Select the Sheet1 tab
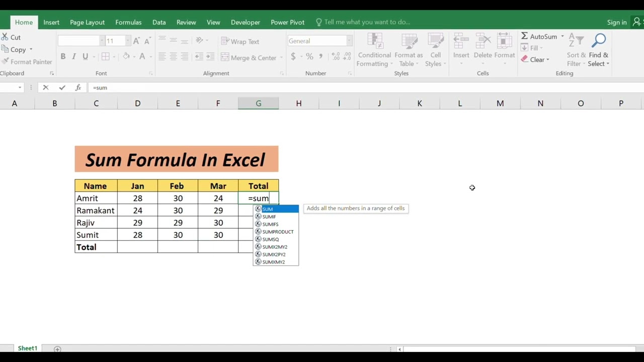Screen dimensions: 644x362 click(28, 348)
